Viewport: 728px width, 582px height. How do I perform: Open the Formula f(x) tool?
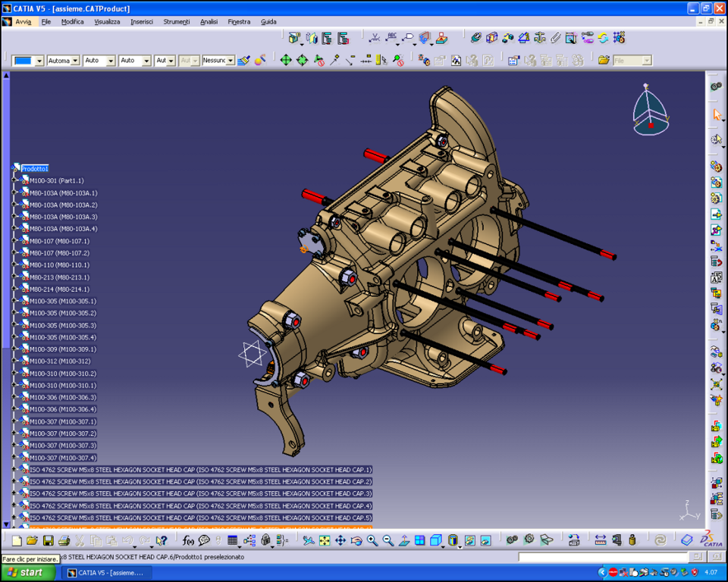click(188, 540)
